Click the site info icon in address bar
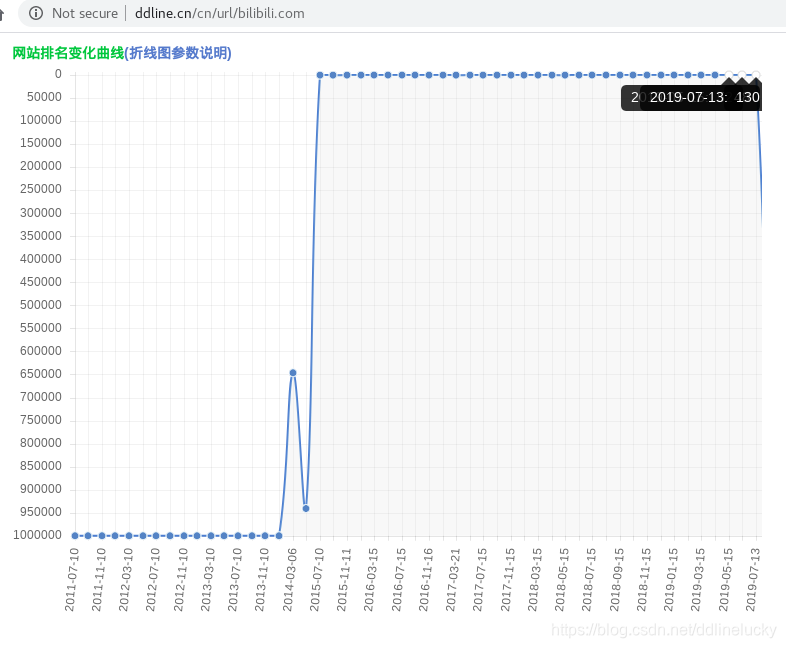Viewport: 786px width, 648px height. coord(36,13)
